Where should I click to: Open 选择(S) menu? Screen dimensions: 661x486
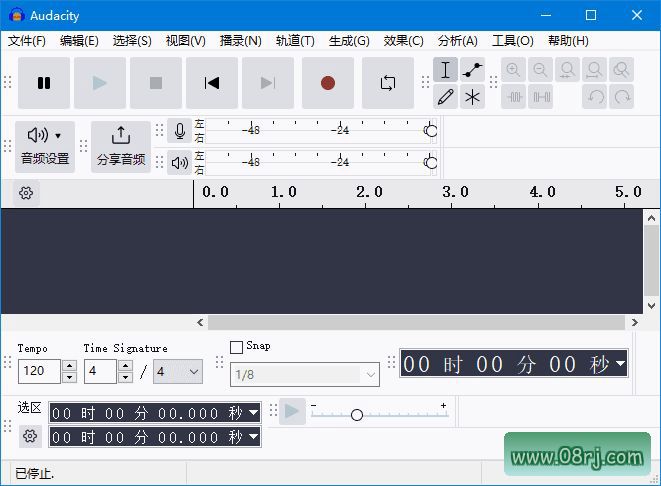[132, 41]
